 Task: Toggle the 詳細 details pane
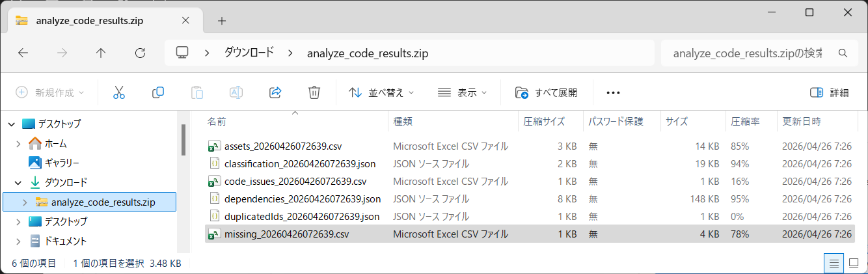click(830, 92)
